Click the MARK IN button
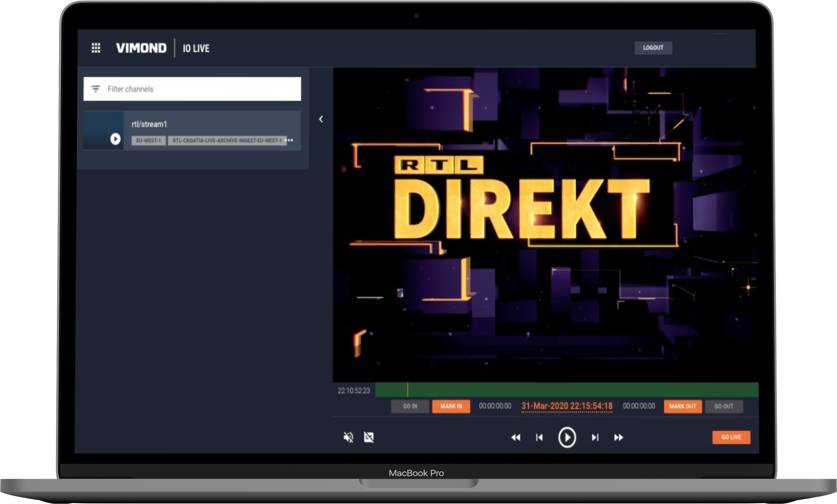This screenshot has width=837, height=504. pyautogui.click(x=451, y=406)
